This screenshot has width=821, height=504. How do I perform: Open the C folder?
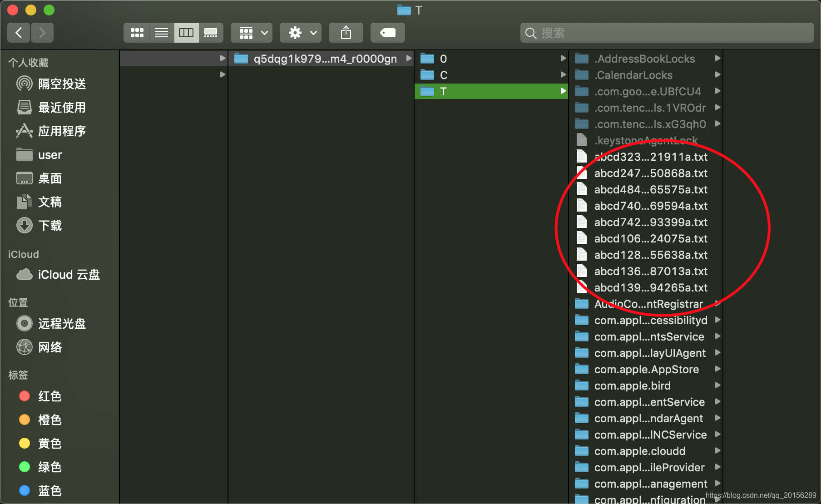(490, 75)
